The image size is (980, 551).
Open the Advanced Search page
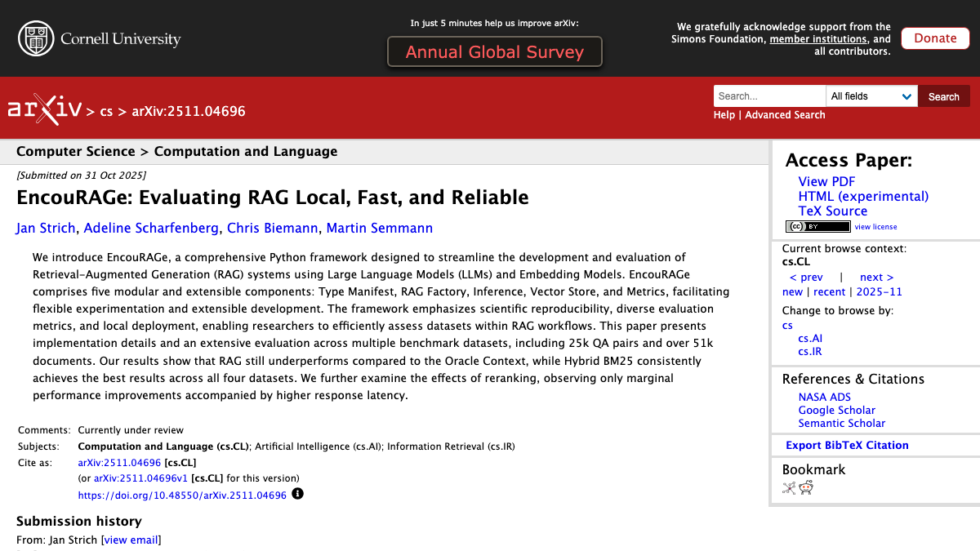(x=785, y=115)
